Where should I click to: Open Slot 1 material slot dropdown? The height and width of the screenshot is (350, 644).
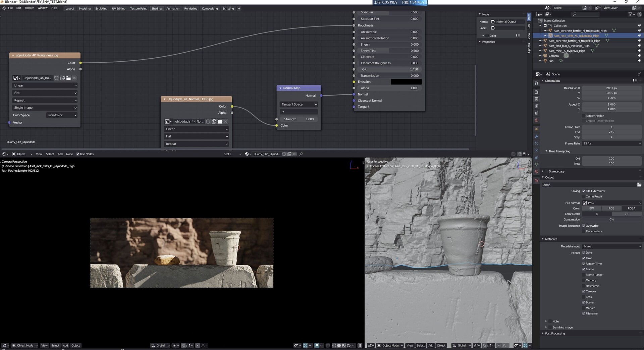pos(233,154)
